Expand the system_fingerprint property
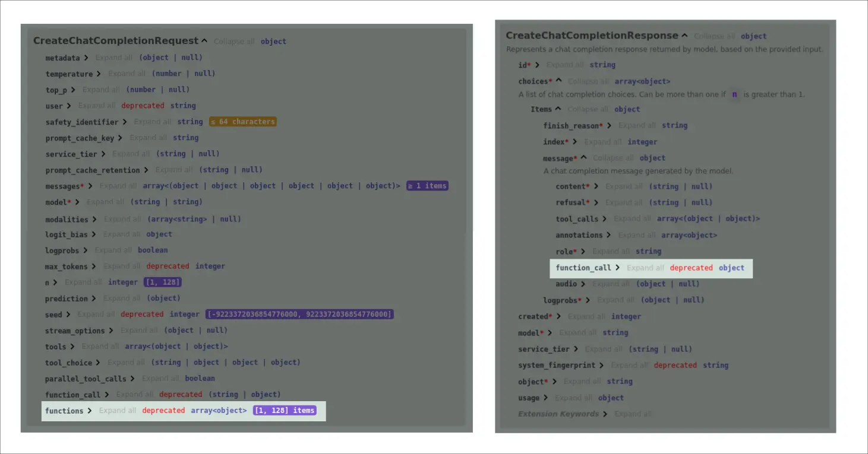868x454 pixels. [x=602, y=366]
